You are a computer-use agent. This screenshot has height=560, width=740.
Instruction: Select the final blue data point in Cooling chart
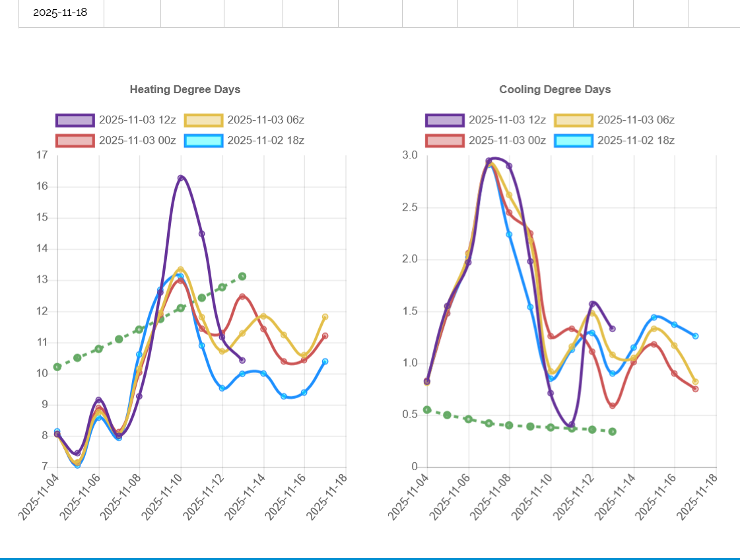pos(695,336)
